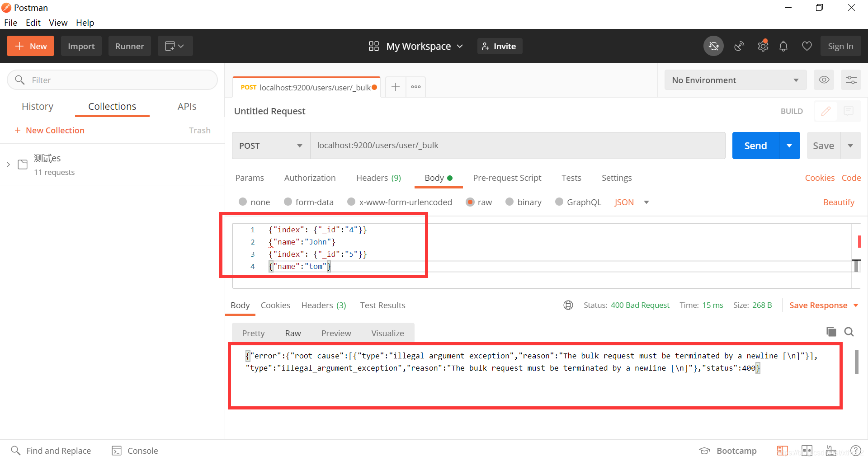Open the Pre-request Script tab
The image size is (868, 461).
coord(507,178)
